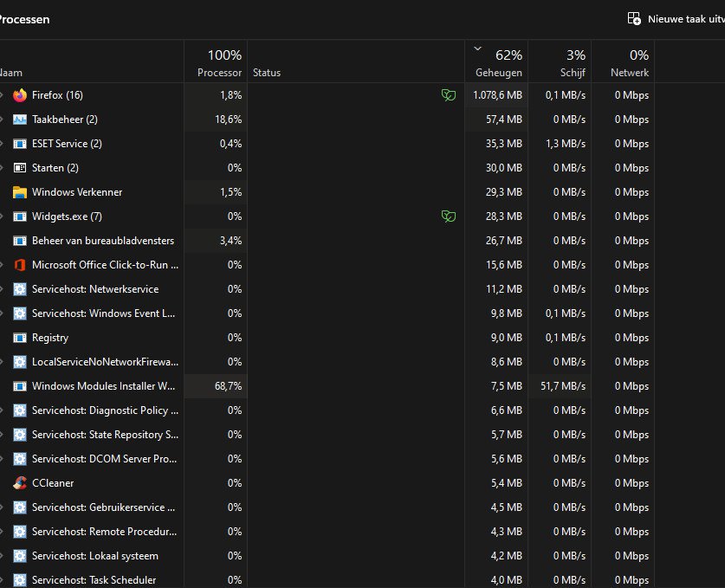Click Registry memory value '9,0 MB'
Image resolution: width=725 pixels, height=588 pixels.
(x=507, y=338)
